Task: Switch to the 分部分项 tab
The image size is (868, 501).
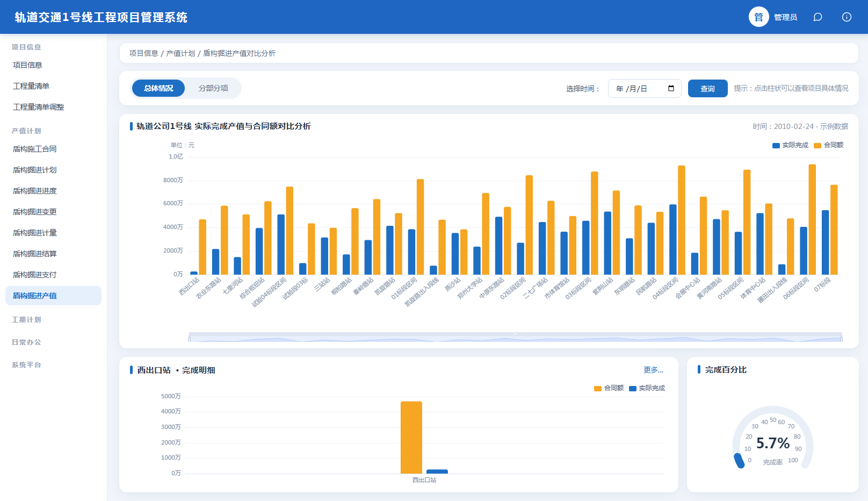Action: 213,88
